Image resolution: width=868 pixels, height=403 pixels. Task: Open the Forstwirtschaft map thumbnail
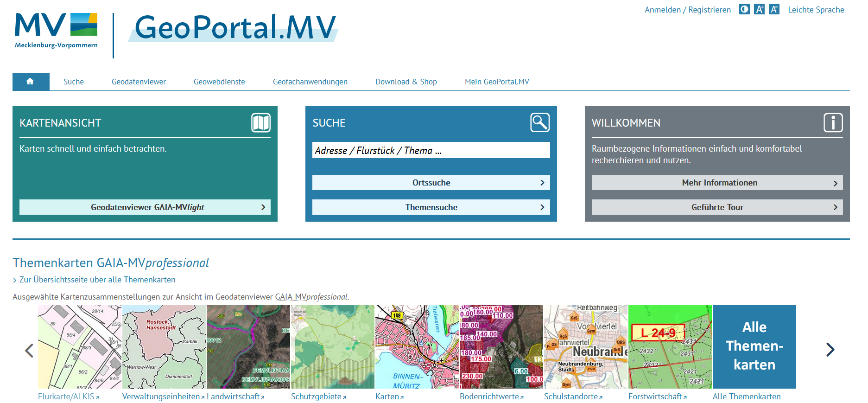(670, 347)
